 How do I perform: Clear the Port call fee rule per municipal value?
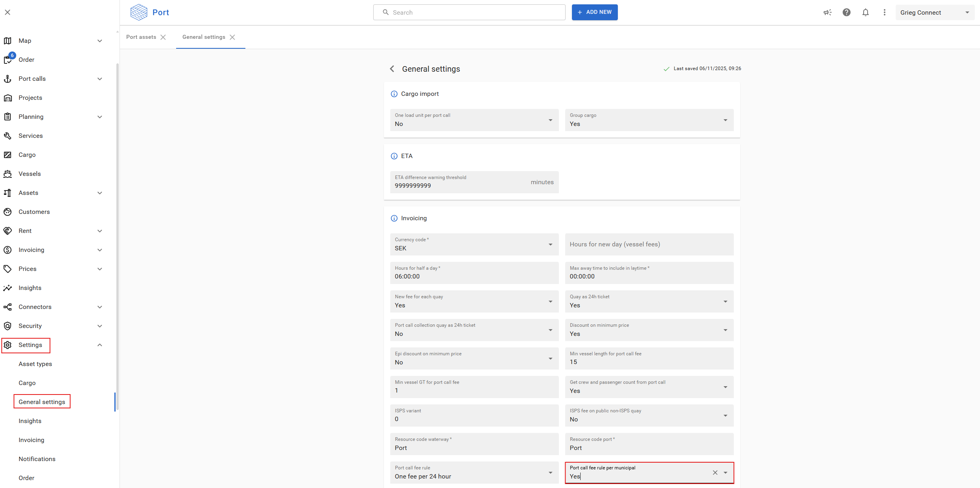point(715,473)
